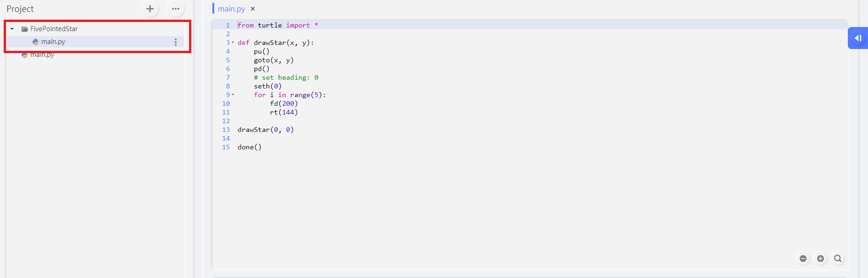Select the FivePointedStar folder name

tap(54, 29)
